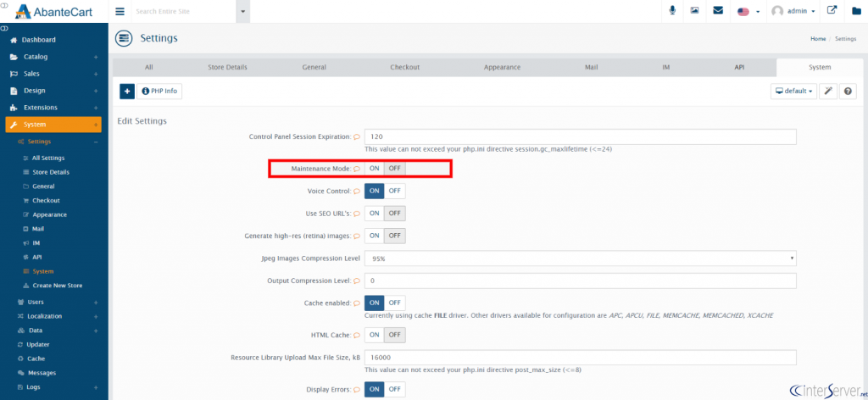Turn Voice Control OFF
This screenshot has width=868, height=400.
click(394, 191)
